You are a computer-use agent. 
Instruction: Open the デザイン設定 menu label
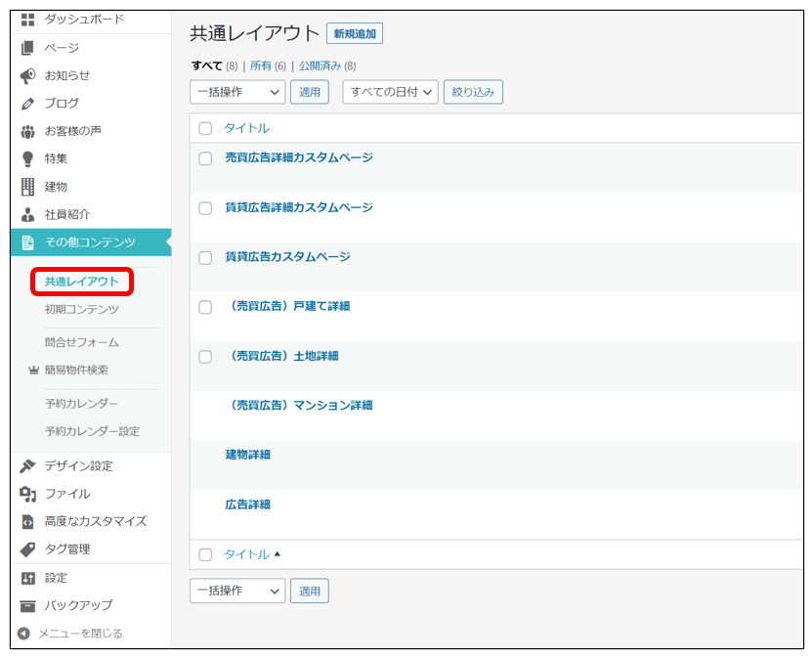pos(79,465)
